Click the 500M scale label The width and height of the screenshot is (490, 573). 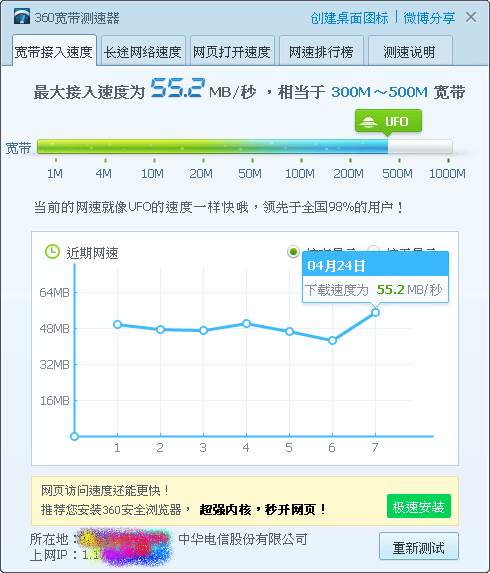coord(398,173)
